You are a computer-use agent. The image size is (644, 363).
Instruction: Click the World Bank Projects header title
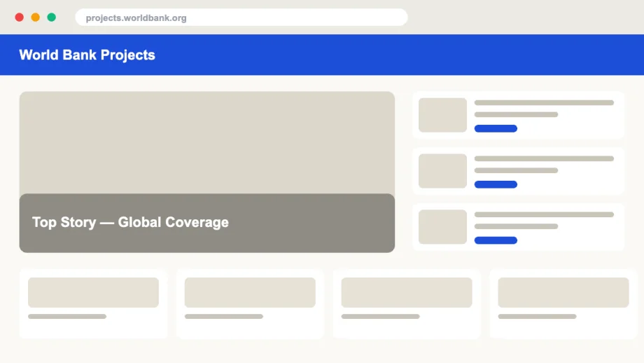[87, 55]
